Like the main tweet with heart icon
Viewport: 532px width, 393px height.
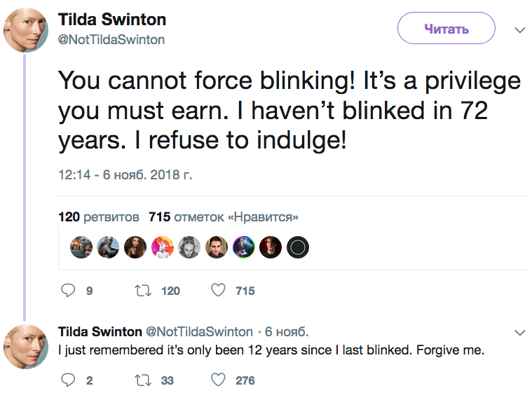click(x=218, y=290)
